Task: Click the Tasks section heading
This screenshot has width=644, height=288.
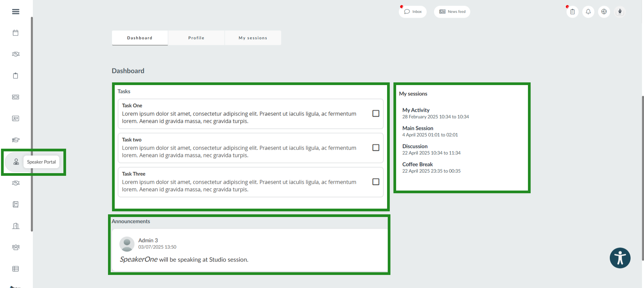Action: pyautogui.click(x=124, y=91)
